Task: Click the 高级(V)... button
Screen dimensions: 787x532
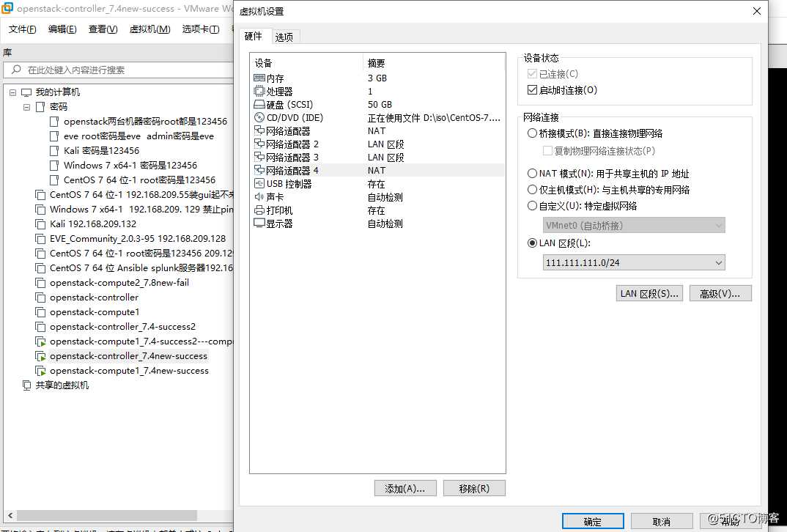Action: coord(720,294)
